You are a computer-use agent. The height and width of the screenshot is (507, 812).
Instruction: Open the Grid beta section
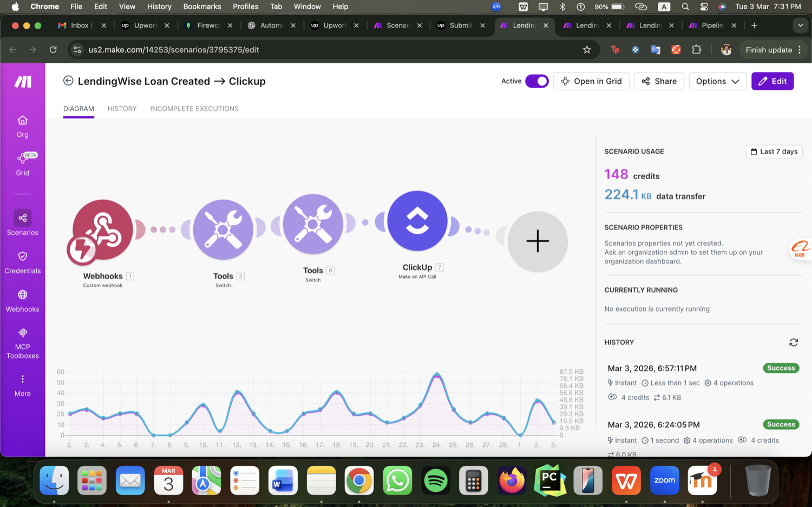pyautogui.click(x=22, y=164)
